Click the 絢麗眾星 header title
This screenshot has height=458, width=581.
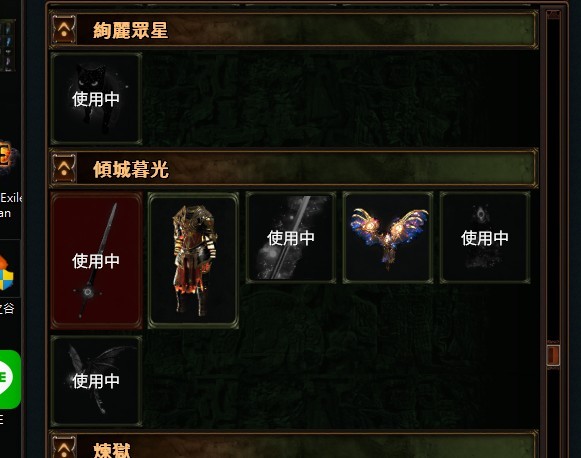130,30
